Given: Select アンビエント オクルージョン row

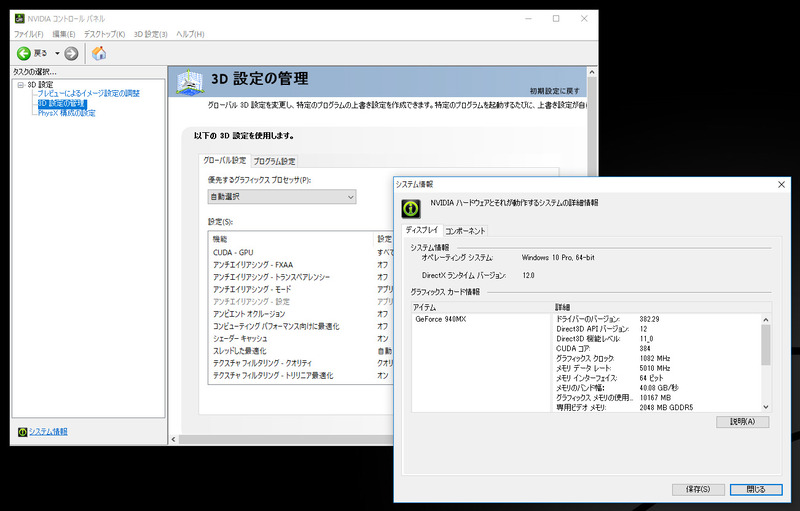Looking at the screenshot, I should (x=301, y=314).
